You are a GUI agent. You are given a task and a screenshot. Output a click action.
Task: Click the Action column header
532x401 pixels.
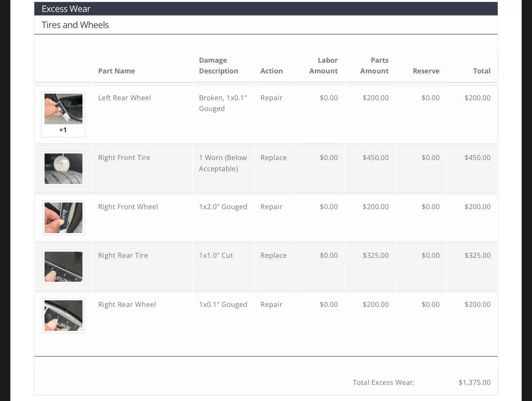[271, 71]
